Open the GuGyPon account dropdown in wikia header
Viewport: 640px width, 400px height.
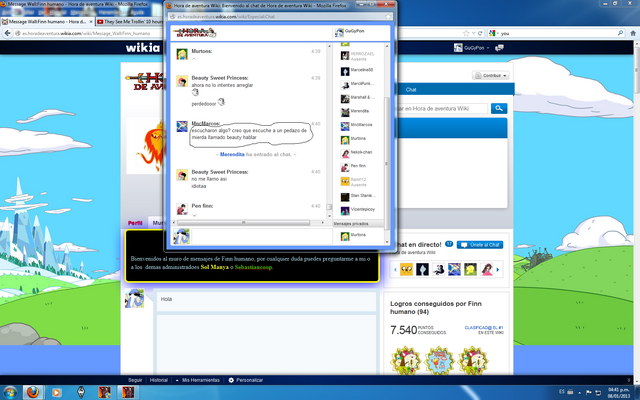(471, 48)
